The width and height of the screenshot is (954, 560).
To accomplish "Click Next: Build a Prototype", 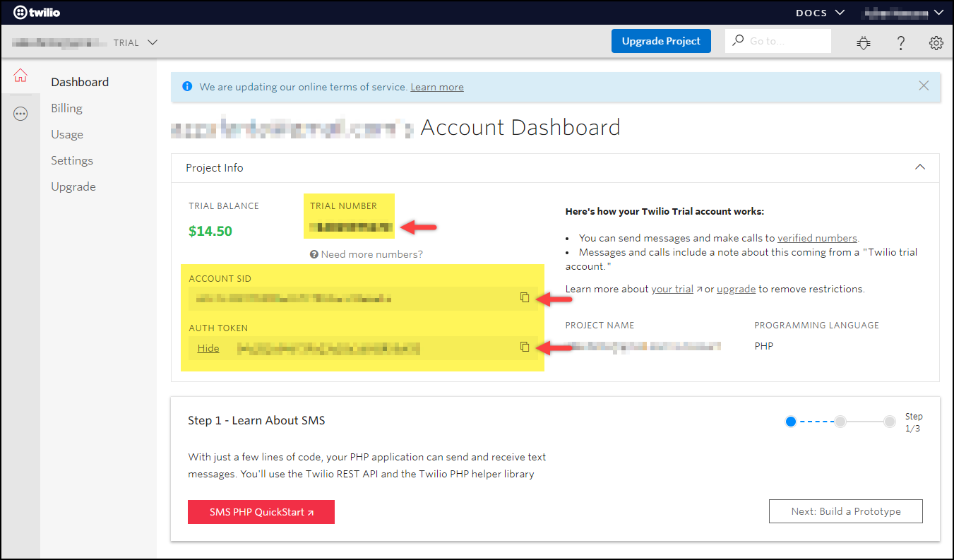I will [846, 511].
